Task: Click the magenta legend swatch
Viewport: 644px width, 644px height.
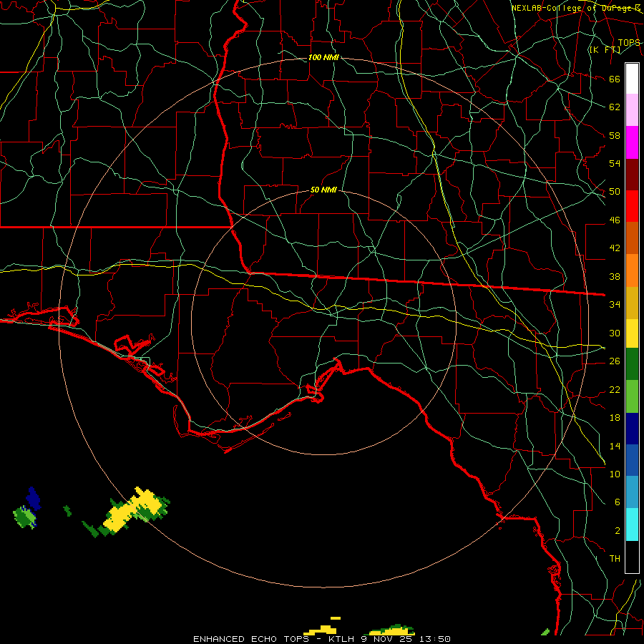Action: [632, 142]
